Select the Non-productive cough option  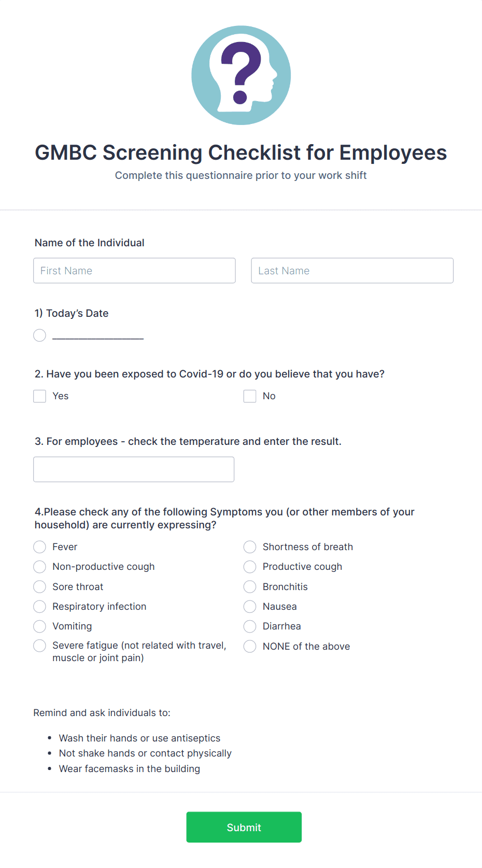[39, 566]
